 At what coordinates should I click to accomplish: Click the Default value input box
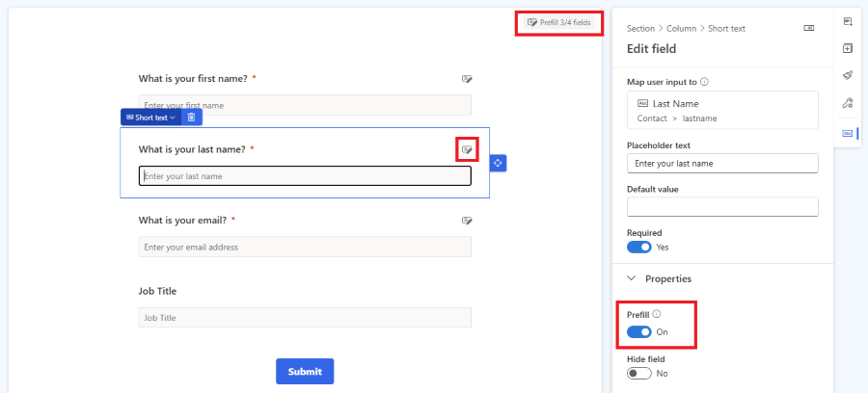[x=722, y=206]
